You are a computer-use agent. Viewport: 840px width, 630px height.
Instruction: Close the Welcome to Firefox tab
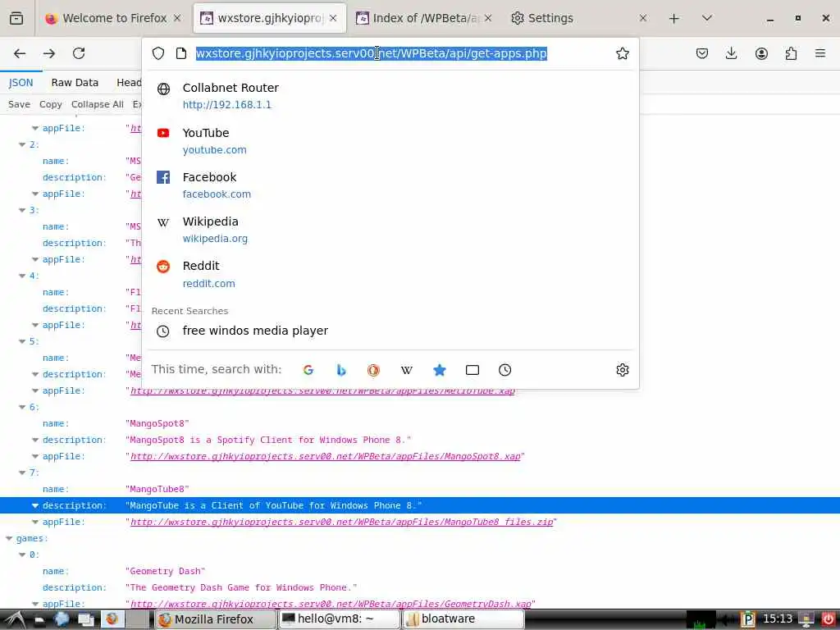(x=177, y=18)
